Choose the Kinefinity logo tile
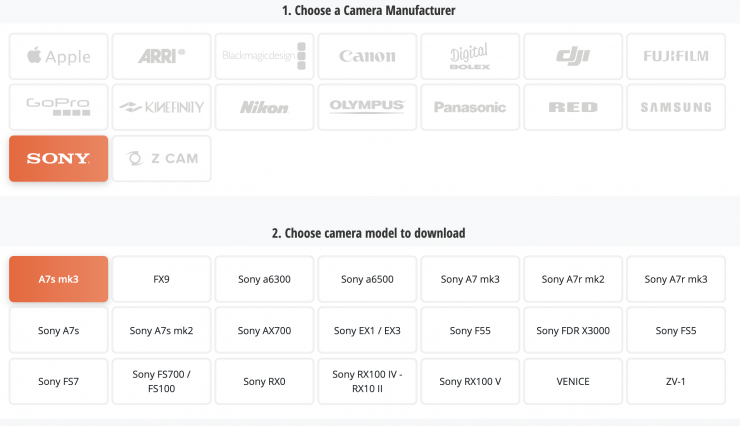The width and height of the screenshot is (740, 426). [x=161, y=108]
